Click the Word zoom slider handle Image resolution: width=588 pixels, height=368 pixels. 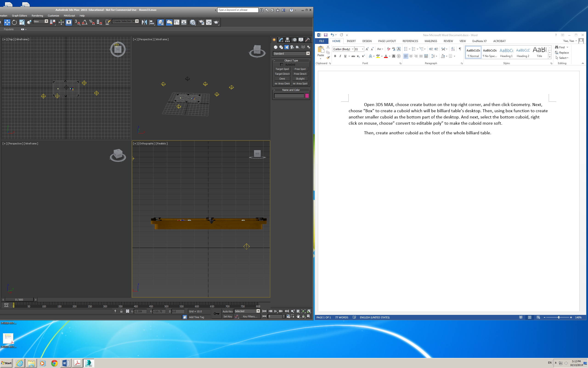tap(559, 317)
